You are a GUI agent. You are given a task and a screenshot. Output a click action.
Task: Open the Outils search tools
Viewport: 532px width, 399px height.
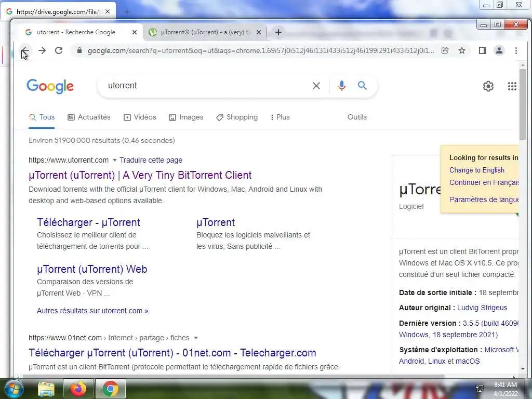357,117
